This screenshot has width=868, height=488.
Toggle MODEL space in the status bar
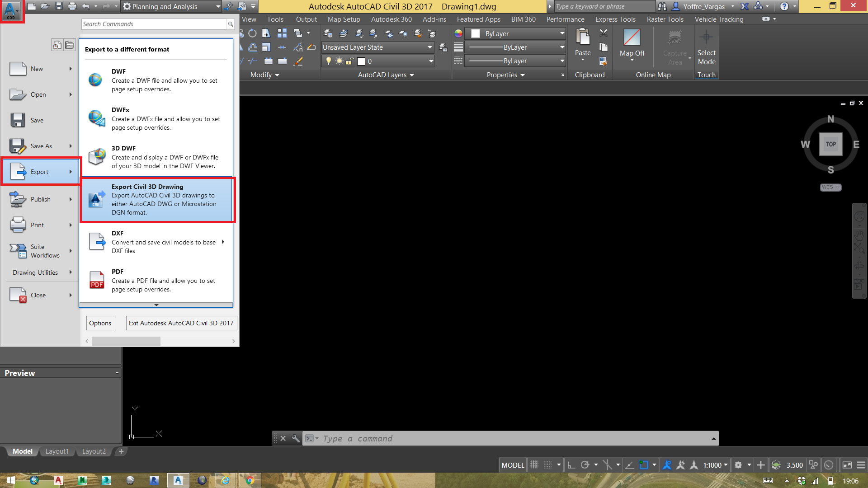click(512, 465)
